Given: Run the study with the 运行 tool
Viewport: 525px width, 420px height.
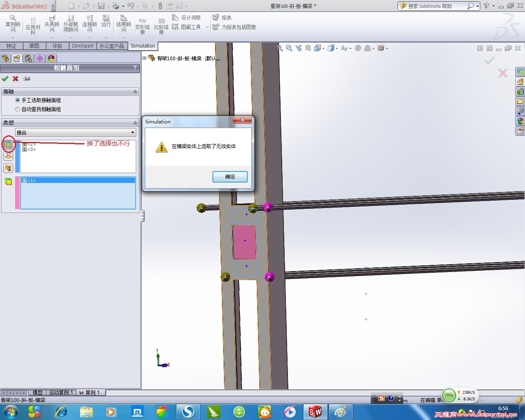Looking at the screenshot, I should [106, 21].
